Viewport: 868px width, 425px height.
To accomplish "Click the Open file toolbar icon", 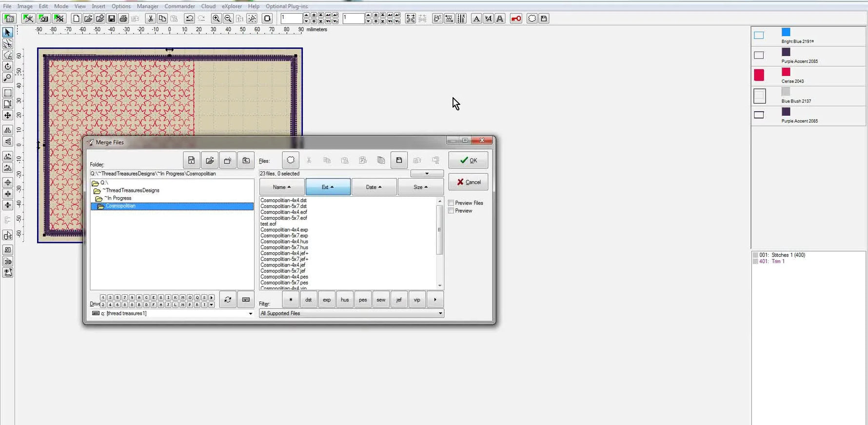I will (x=88, y=19).
